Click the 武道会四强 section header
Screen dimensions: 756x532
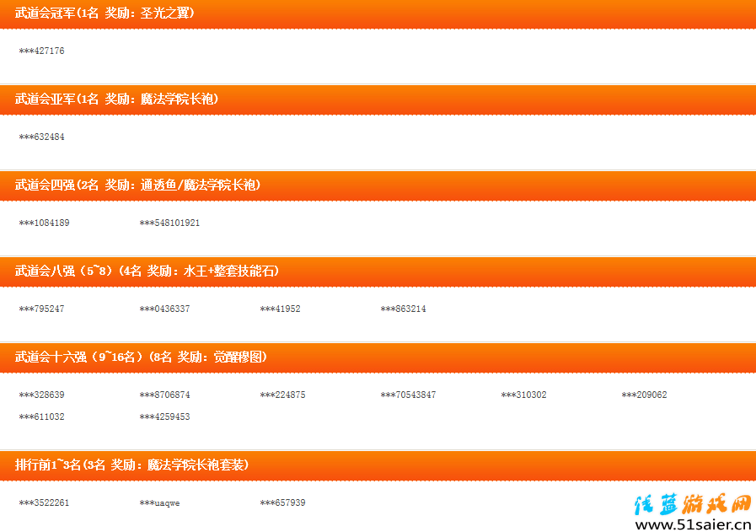137,185
